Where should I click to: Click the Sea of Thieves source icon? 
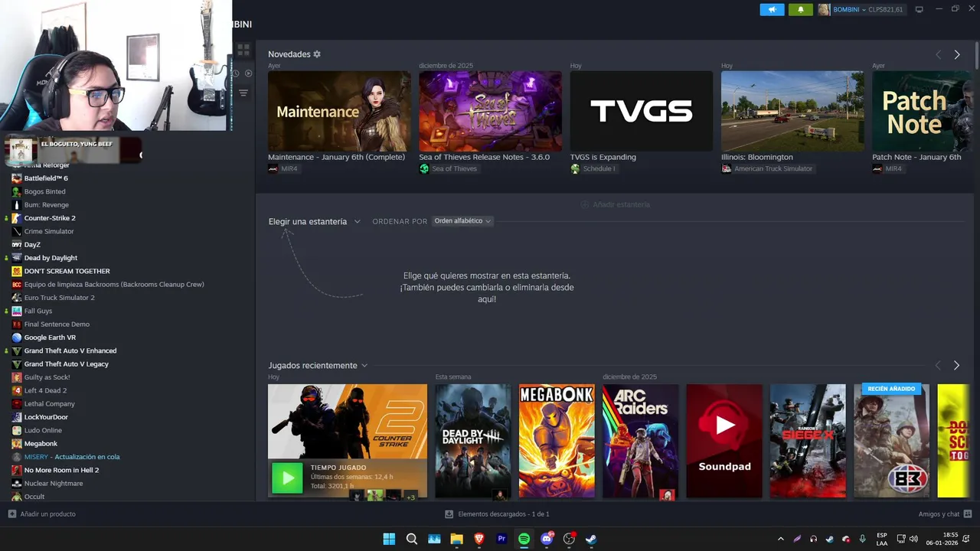point(424,168)
